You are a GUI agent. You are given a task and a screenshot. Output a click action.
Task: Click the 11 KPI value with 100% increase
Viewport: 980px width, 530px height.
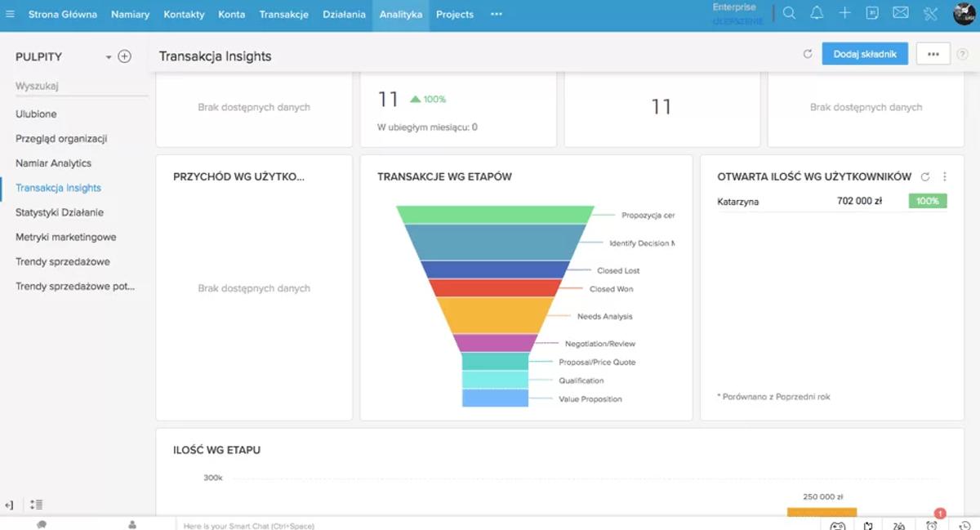[x=388, y=100]
